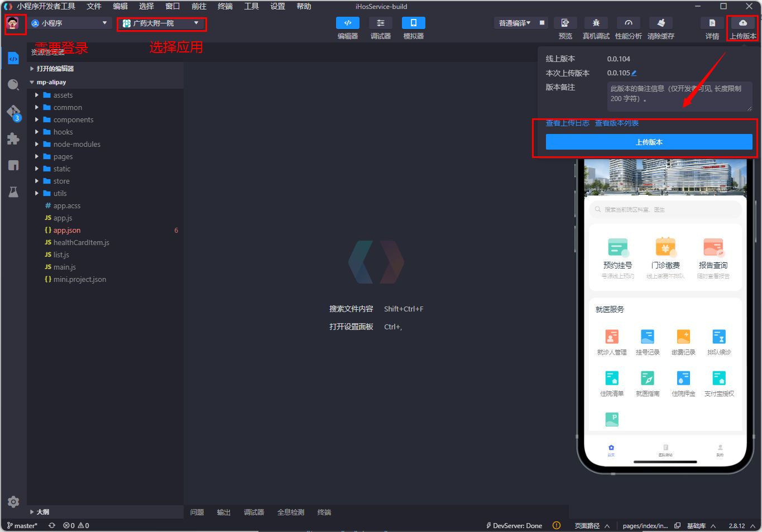Open 查看版本列表 link
Viewport: 762px width, 532px height.
[616, 123]
